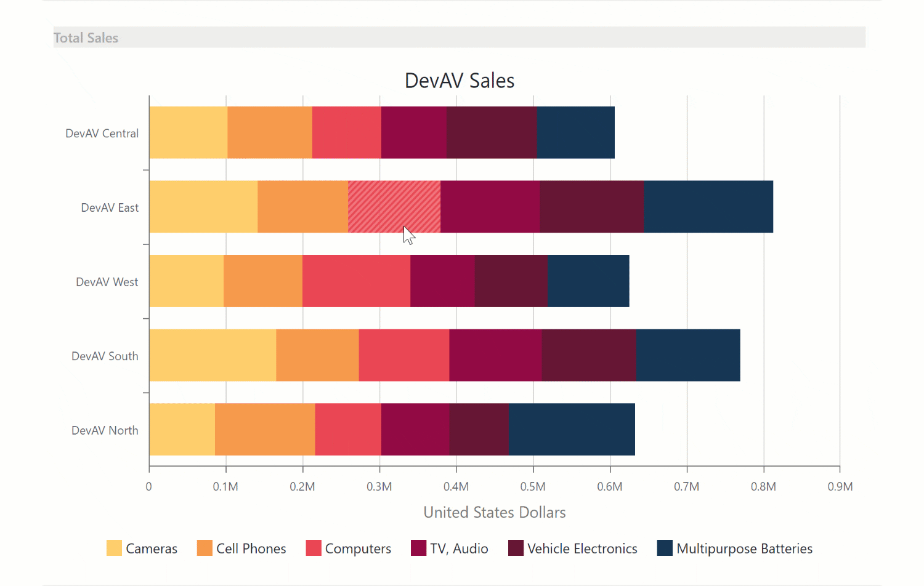
Task: Click the Computers legend color swatch
Action: 314,548
